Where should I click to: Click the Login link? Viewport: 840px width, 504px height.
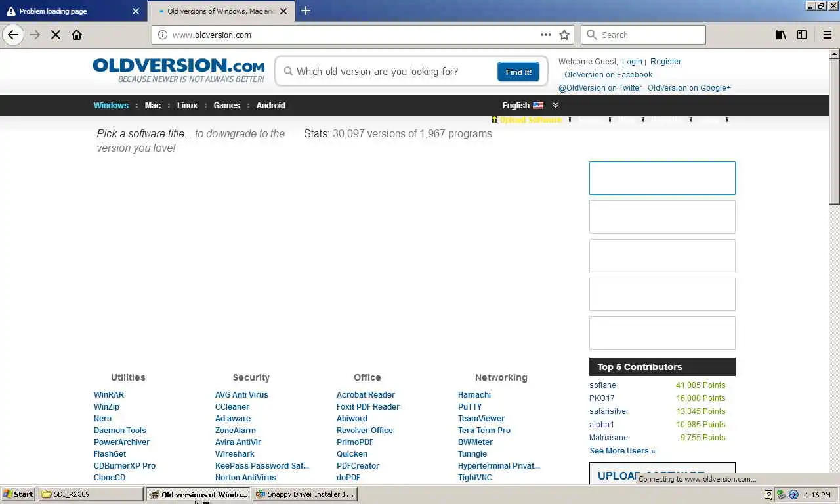pyautogui.click(x=632, y=61)
